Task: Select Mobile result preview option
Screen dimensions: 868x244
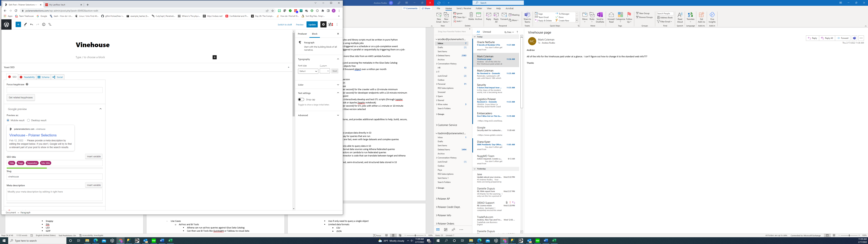Action: [8, 120]
